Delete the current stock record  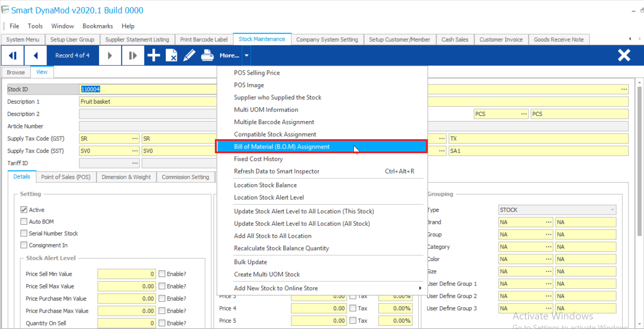(171, 55)
